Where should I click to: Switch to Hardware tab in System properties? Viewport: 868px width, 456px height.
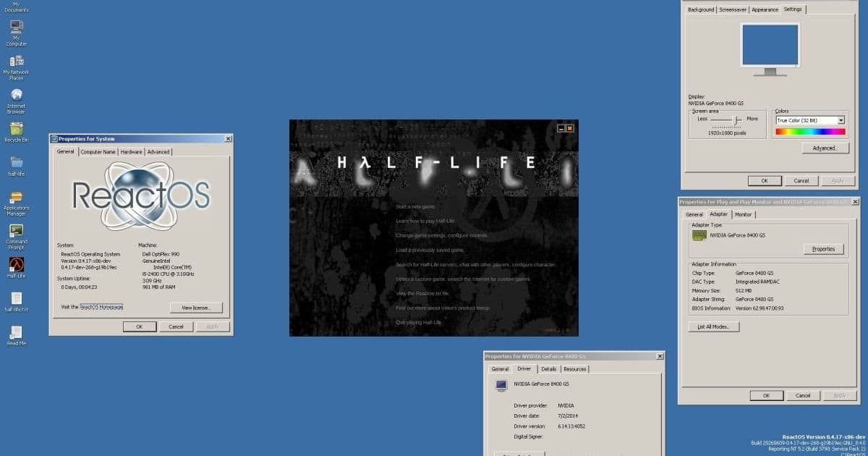[x=131, y=152]
